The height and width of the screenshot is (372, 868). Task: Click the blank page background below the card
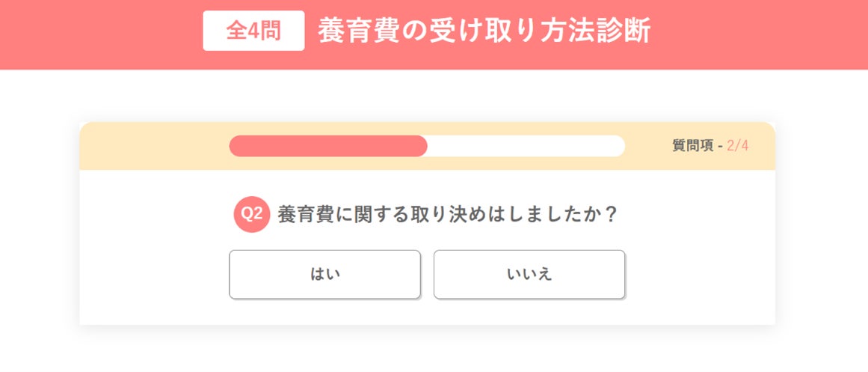[x=434, y=350]
